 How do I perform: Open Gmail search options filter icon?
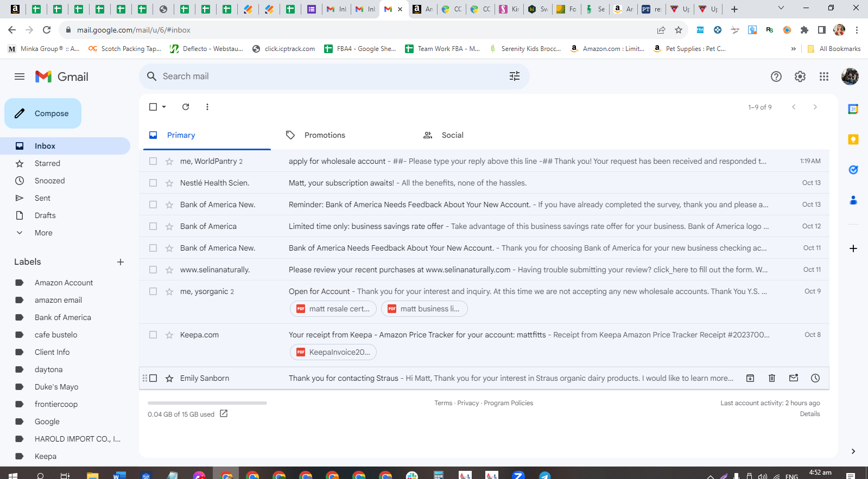coord(515,76)
